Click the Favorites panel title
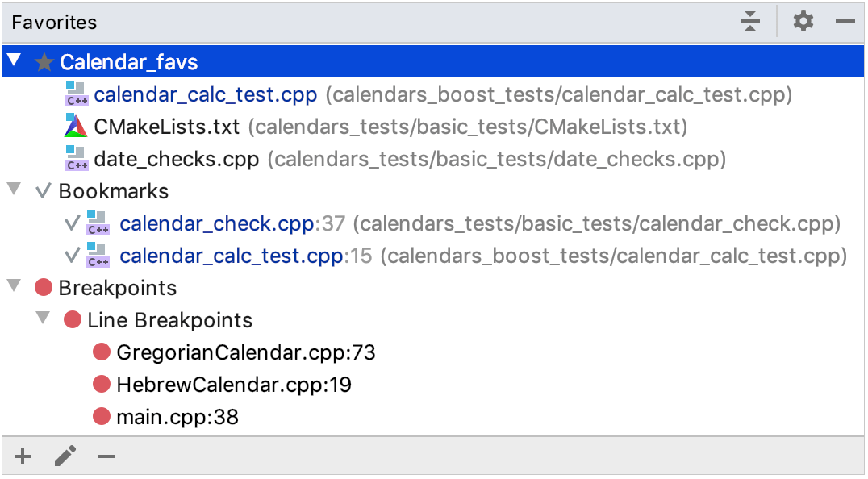The height and width of the screenshot is (479, 868). pos(54,22)
